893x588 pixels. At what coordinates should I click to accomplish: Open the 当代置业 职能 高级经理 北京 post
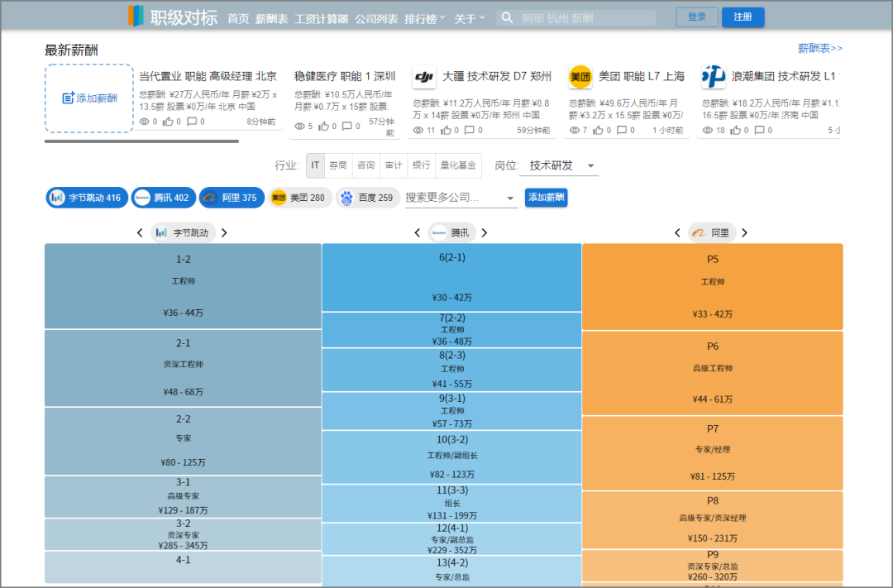coord(208,76)
